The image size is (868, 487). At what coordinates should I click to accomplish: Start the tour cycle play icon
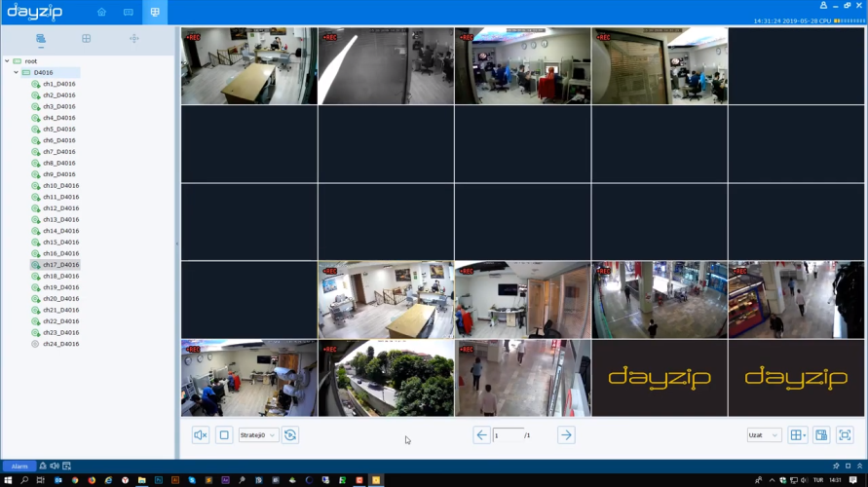click(x=290, y=435)
